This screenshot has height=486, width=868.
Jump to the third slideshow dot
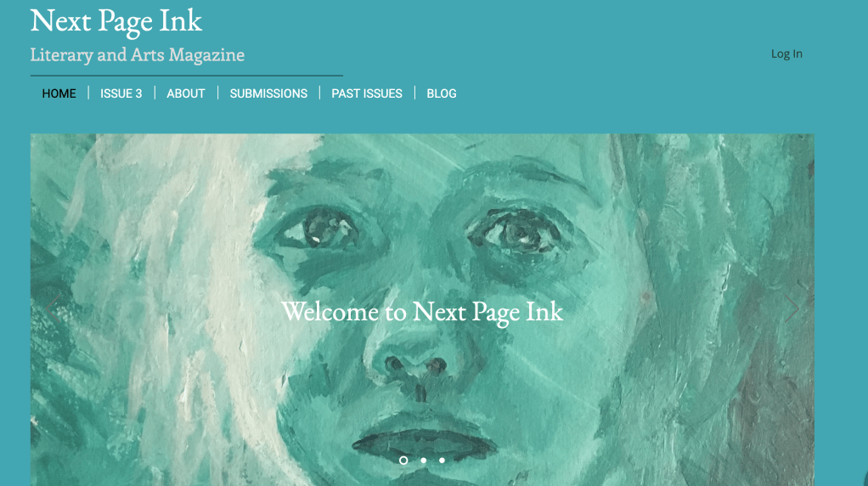(442, 460)
